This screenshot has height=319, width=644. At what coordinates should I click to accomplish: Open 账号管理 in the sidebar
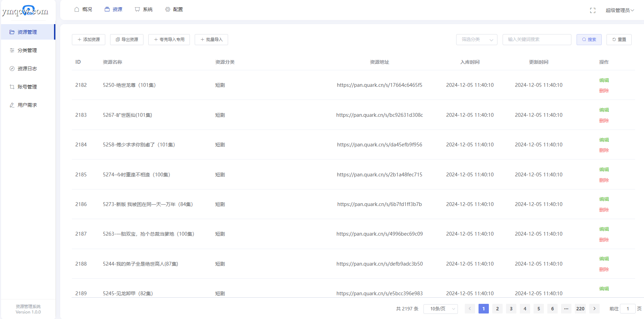point(28,87)
